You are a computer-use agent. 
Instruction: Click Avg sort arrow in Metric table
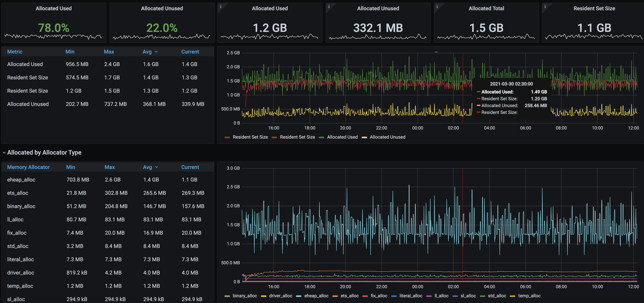[156, 52]
